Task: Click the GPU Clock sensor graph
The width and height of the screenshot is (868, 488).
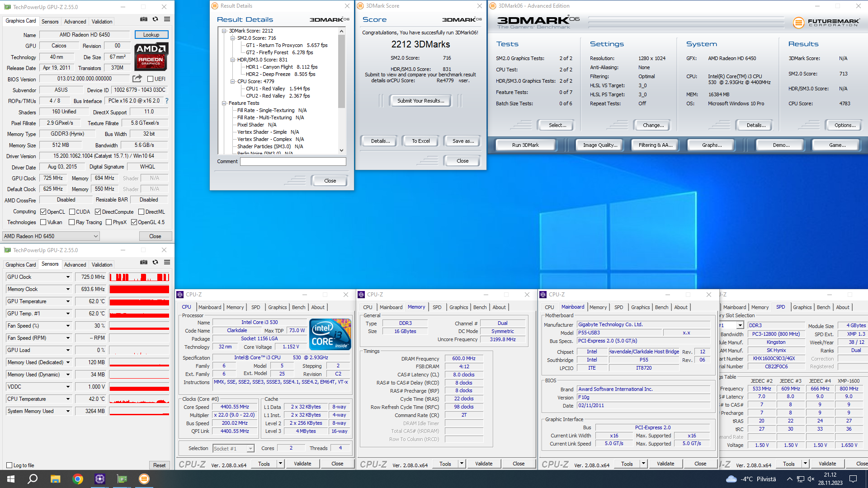Action: 139,277
